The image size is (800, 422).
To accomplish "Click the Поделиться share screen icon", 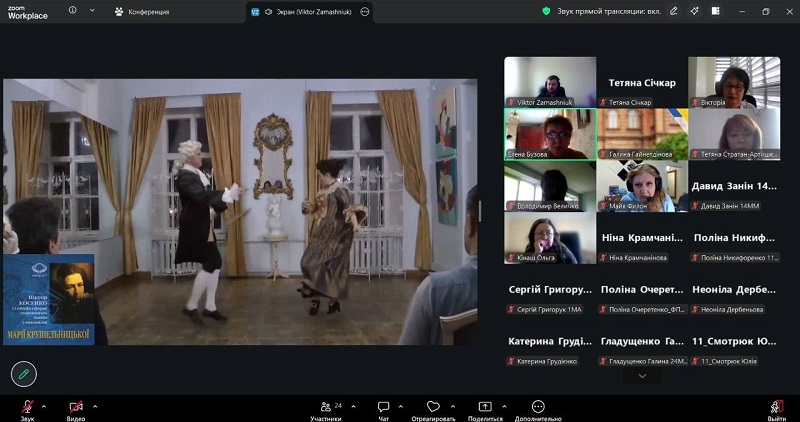I will pyautogui.click(x=485, y=407).
